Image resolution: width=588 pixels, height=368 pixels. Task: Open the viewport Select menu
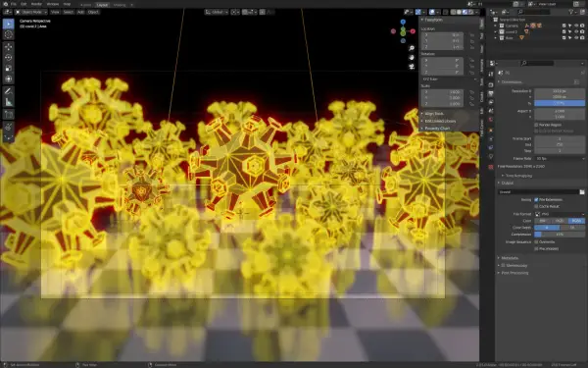(x=69, y=12)
